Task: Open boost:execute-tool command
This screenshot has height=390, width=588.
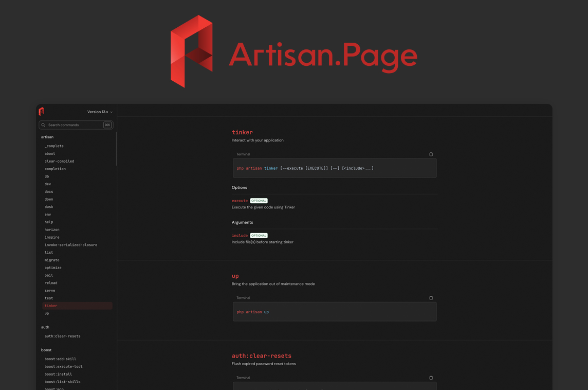Action: click(x=63, y=367)
